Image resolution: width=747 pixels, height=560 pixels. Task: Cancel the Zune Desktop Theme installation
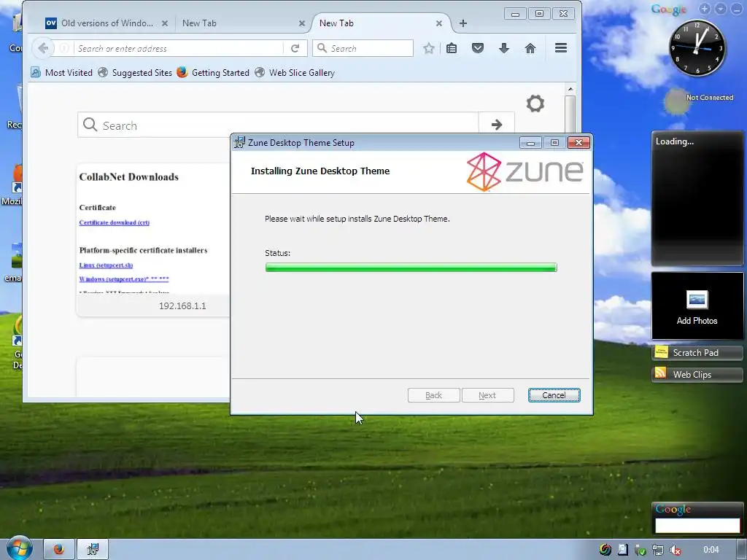554,395
